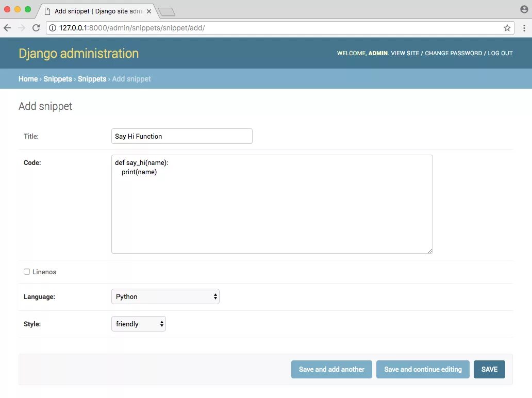Click inside the Code textarea
532x398 pixels.
(272, 204)
